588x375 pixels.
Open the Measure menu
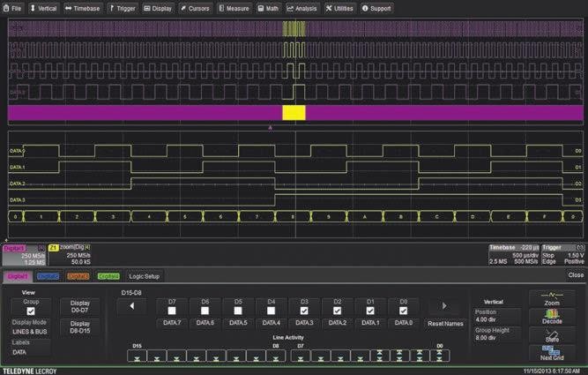pos(234,8)
